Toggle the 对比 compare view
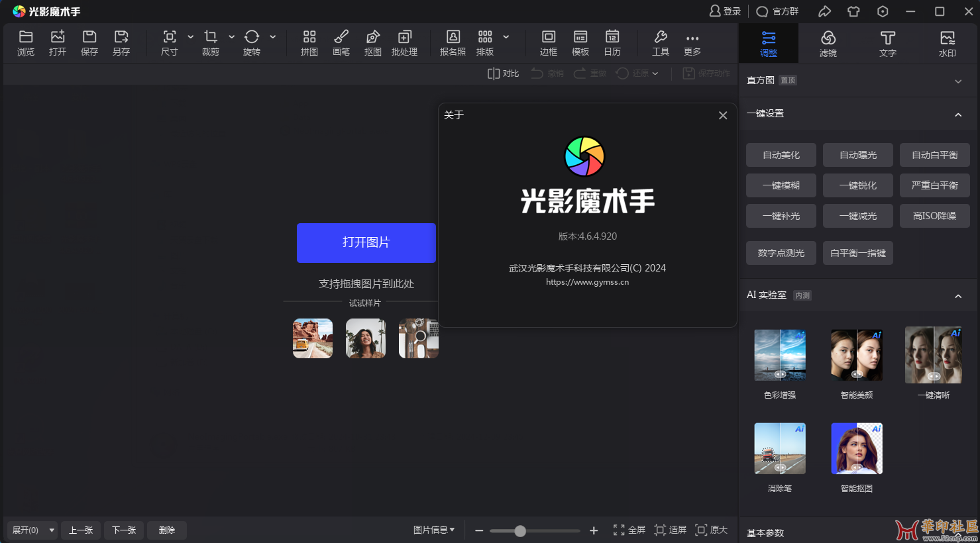The width and height of the screenshot is (980, 543). click(503, 74)
